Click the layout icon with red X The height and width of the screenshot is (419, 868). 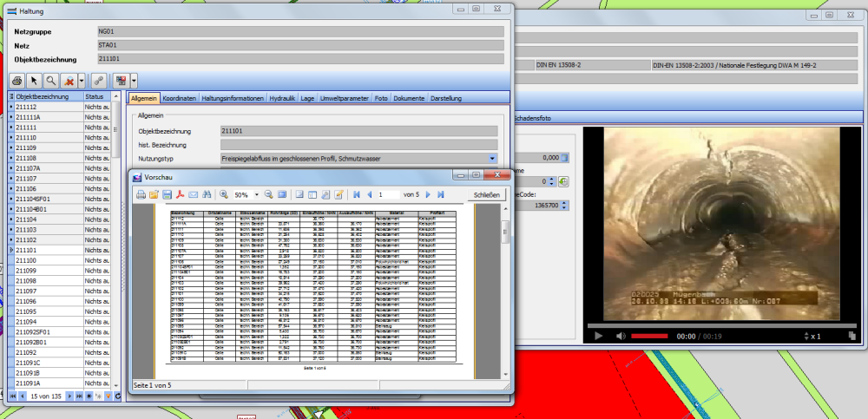tap(120, 81)
